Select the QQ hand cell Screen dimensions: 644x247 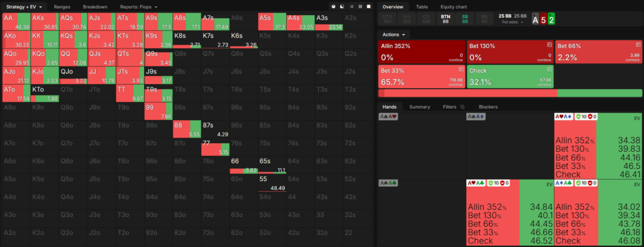(73, 57)
